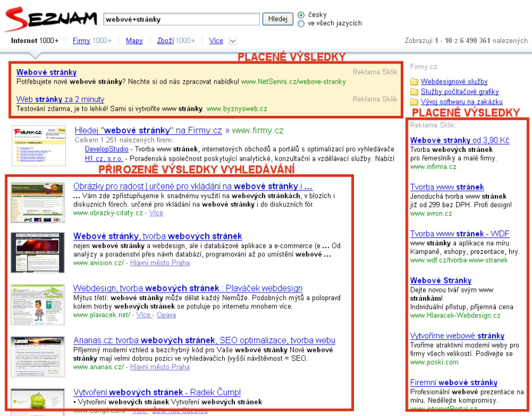Expand the dropdown arrow next to Více
Viewport: 532px width, 416px height.
tap(233, 41)
